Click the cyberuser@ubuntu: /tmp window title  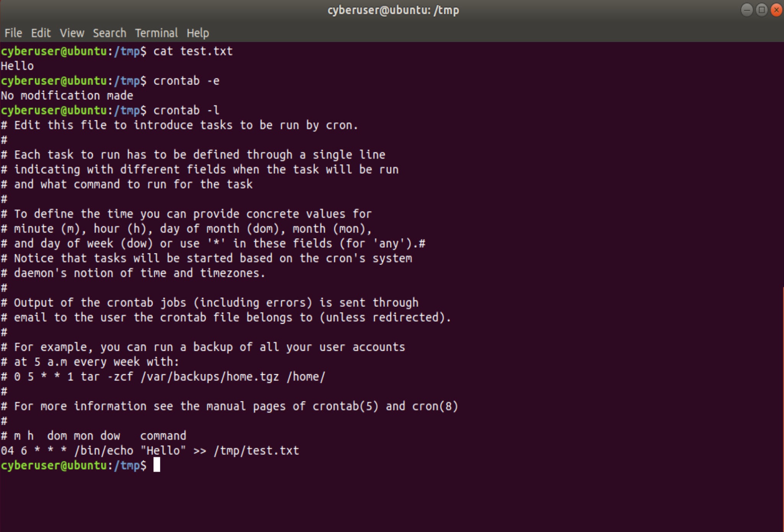pyautogui.click(x=393, y=10)
